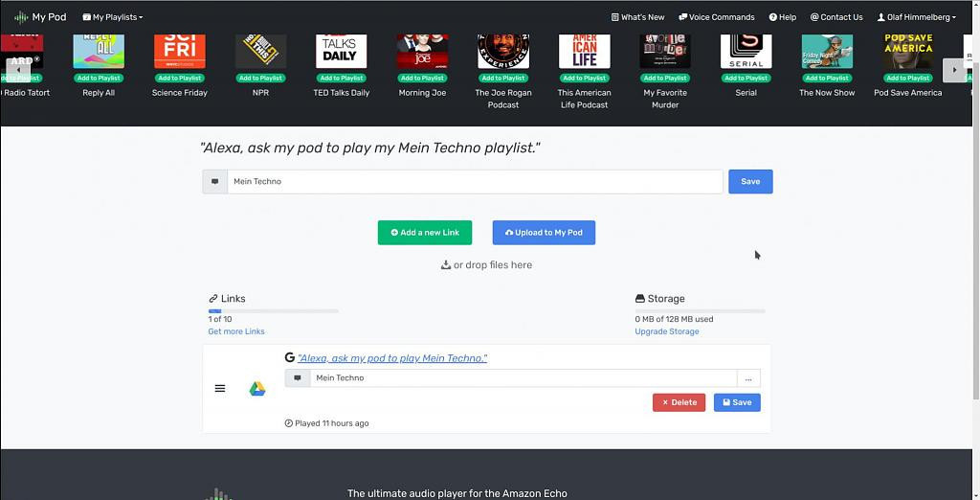The height and width of the screenshot is (500, 980).
Task: Add Science Friday to playlist
Action: [179, 79]
